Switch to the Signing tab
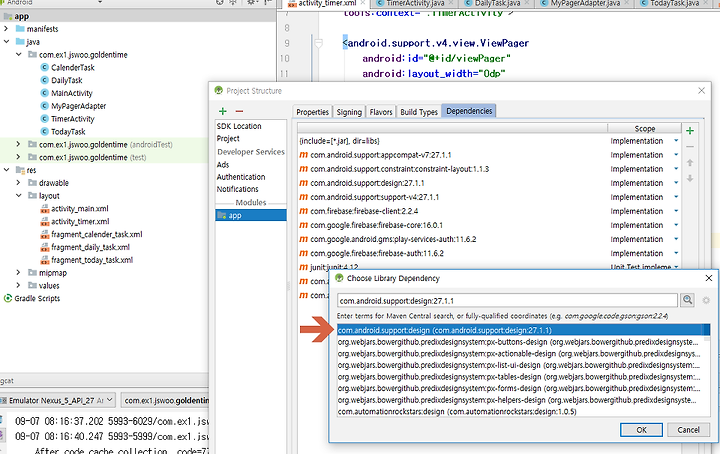Image resolution: width=720 pixels, height=454 pixels. pos(349,112)
